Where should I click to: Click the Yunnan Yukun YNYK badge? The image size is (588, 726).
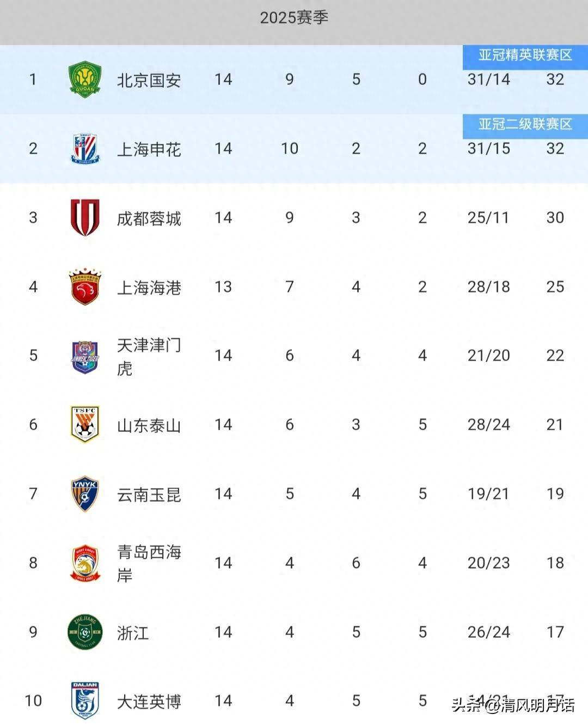tap(85, 493)
